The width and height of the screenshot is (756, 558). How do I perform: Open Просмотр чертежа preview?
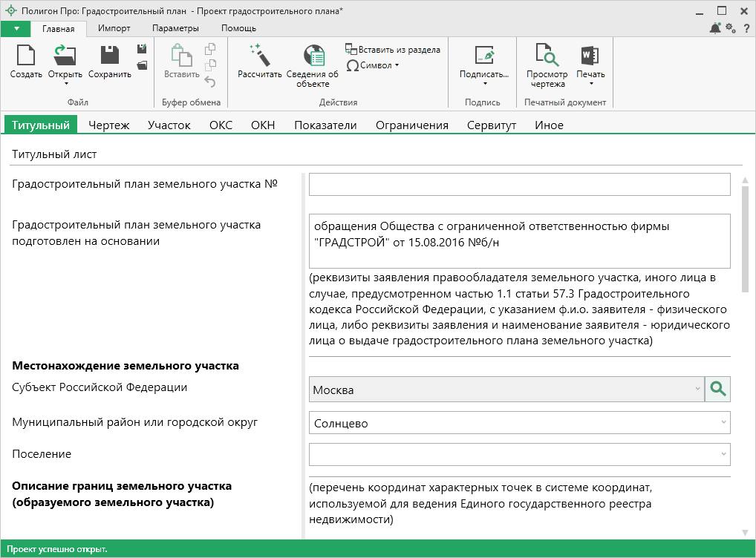coord(547,56)
